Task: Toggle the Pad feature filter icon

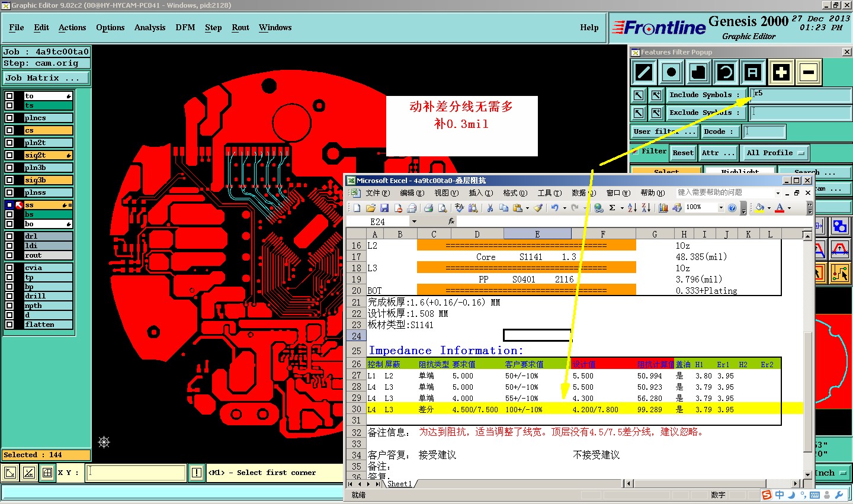Action: pyautogui.click(x=671, y=73)
